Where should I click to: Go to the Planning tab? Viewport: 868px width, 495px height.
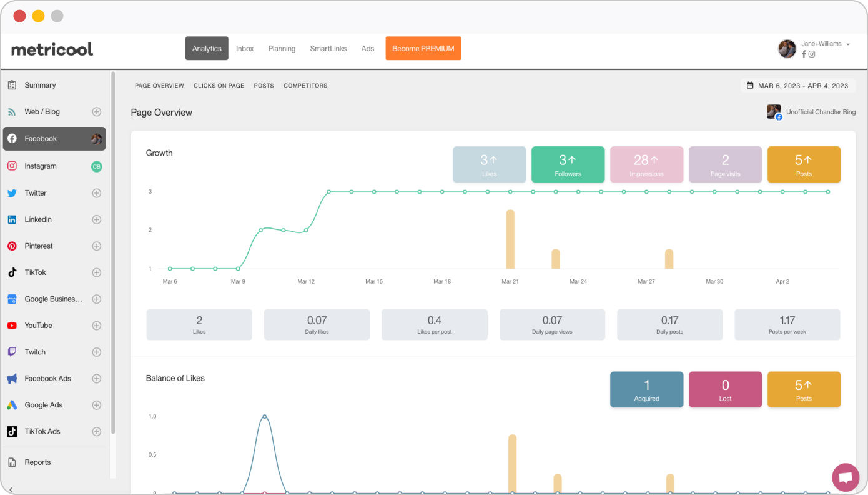coord(282,49)
